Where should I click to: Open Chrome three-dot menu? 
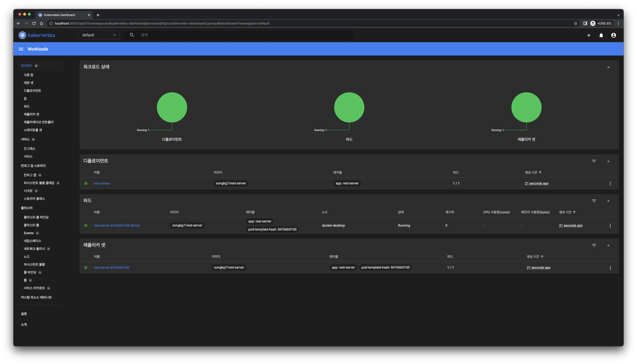[618, 23]
